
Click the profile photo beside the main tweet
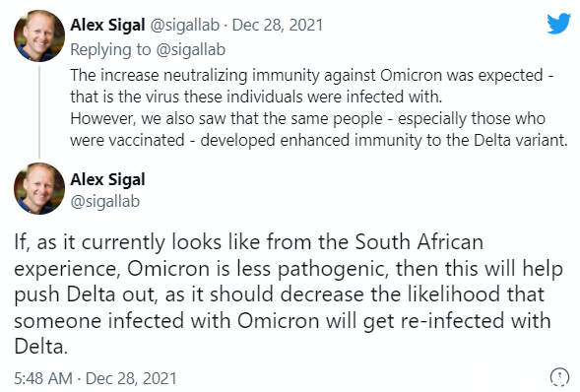(x=39, y=188)
